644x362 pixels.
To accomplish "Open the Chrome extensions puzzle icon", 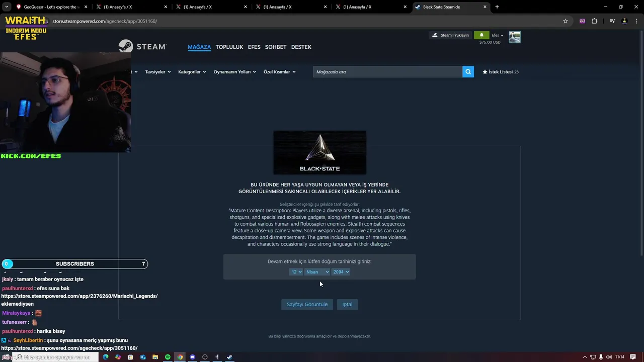I will 595,21.
